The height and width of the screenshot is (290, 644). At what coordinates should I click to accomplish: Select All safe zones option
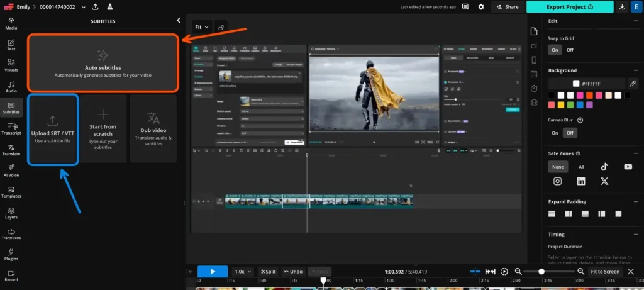pyautogui.click(x=581, y=167)
